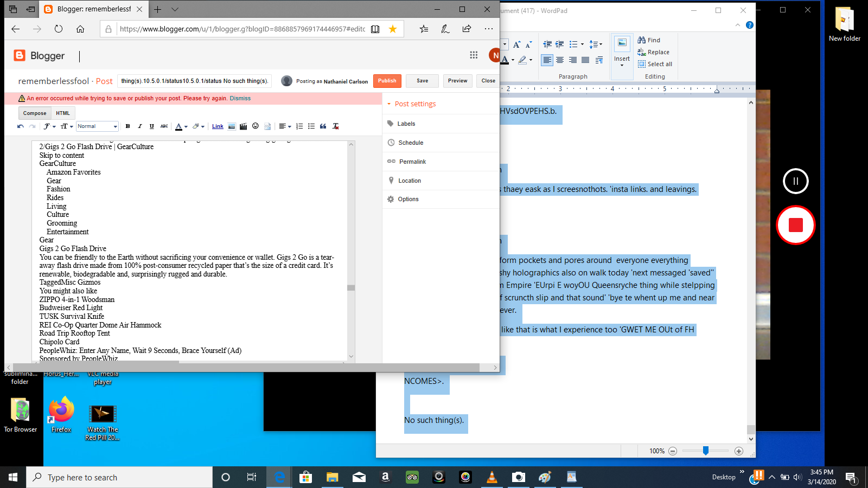Image resolution: width=868 pixels, height=488 pixels.
Task: Open font size dropdown in Blogger
Action: 67,126
